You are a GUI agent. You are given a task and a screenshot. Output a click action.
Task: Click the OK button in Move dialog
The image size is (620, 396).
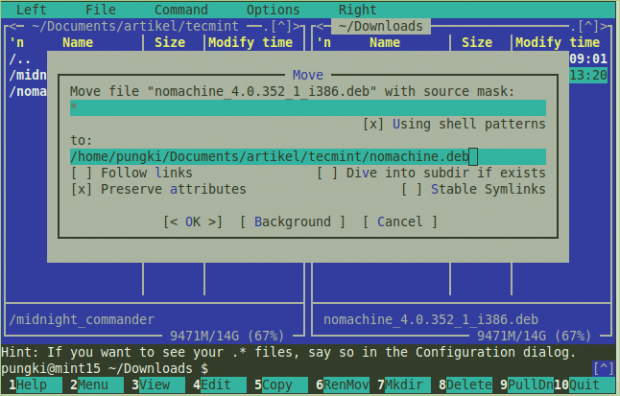(193, 222)
